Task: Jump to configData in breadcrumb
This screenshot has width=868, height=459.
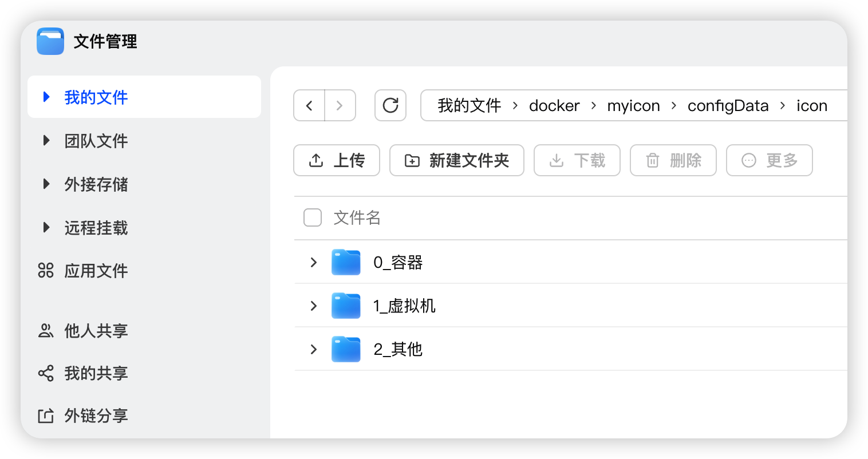Action: [728, 106]
